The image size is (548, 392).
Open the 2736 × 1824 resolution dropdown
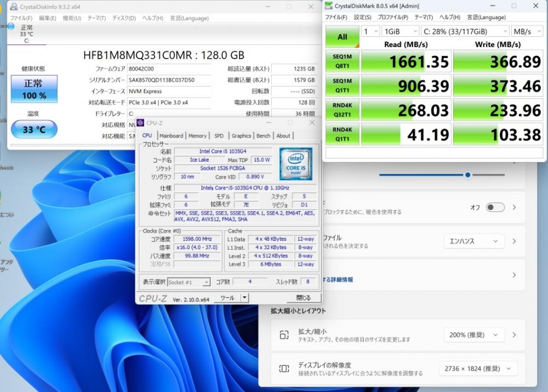[478, 368]
